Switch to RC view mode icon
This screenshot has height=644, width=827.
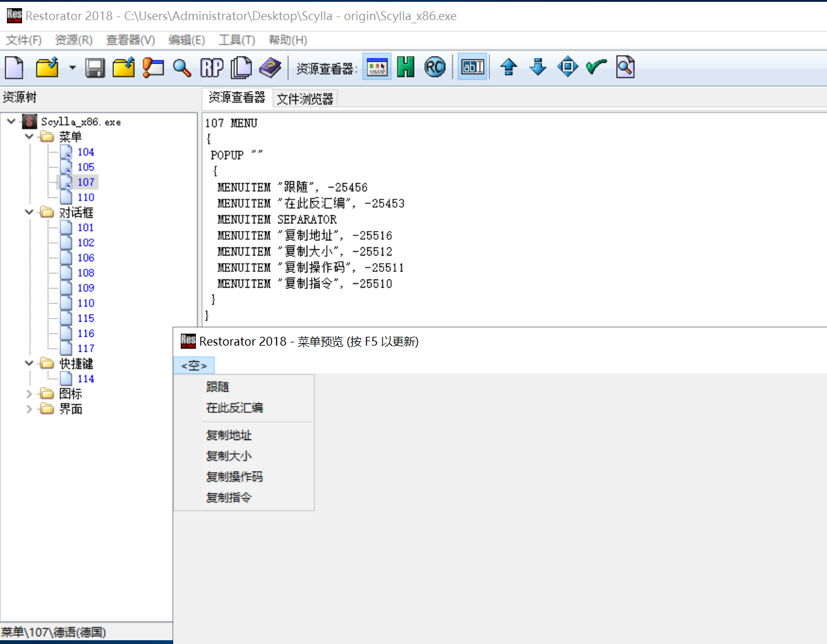pyautogui.click(x=435, y=67)
